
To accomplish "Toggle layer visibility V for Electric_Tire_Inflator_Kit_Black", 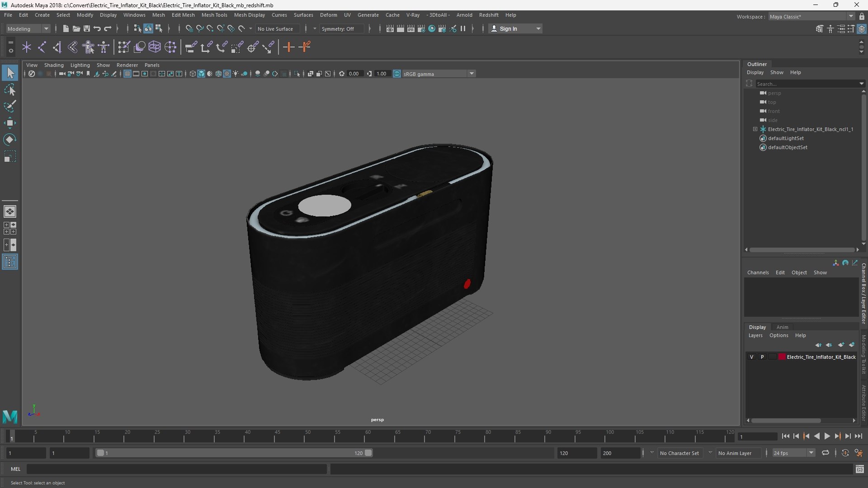I will pyautogui.click(x=751, y=357).
